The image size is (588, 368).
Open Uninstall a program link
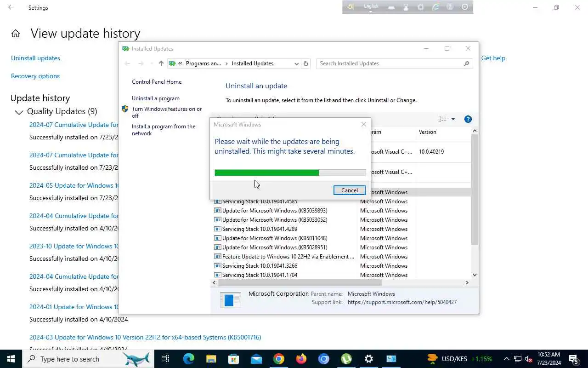tap(156, 98)
